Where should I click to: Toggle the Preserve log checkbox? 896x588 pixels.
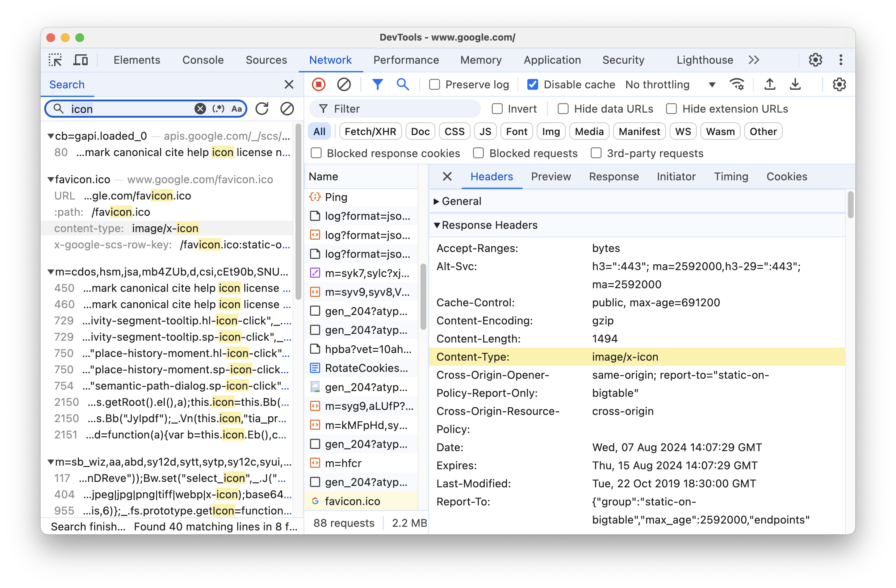[x=434, y=84]
